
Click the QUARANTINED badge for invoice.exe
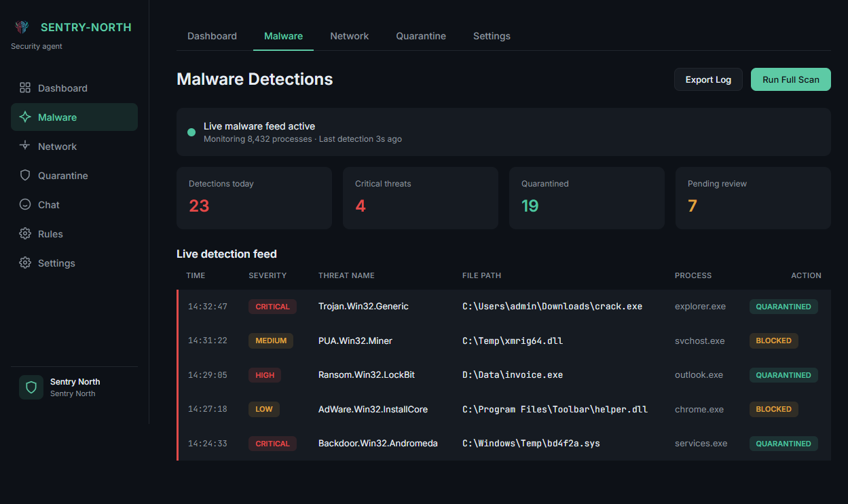(x=784, y=375)
